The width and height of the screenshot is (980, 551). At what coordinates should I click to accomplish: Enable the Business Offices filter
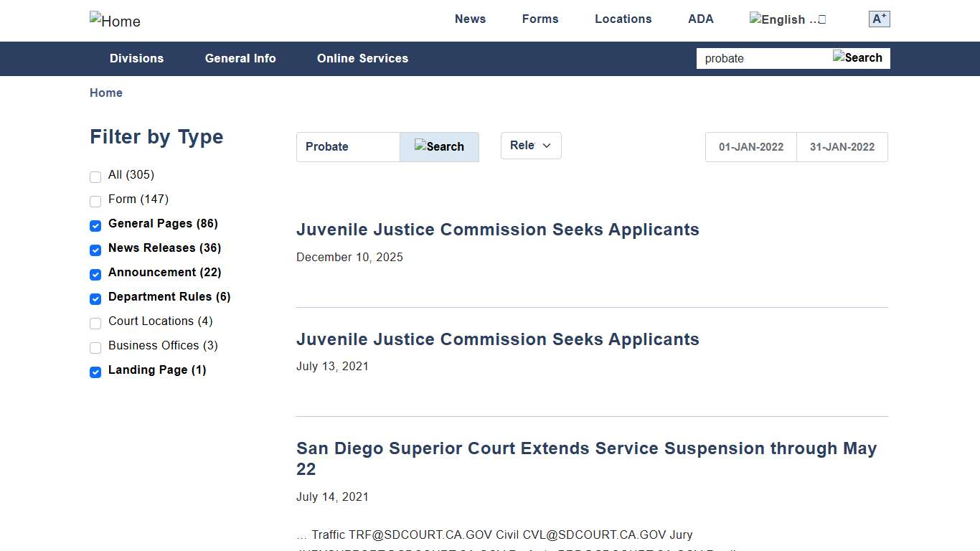(95, 348)
